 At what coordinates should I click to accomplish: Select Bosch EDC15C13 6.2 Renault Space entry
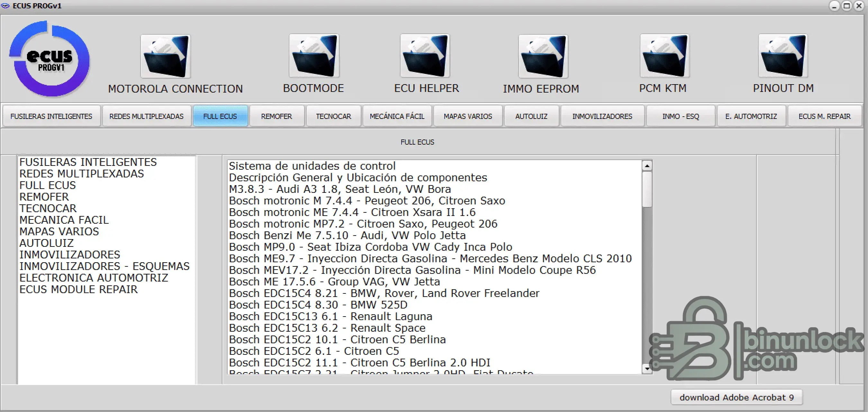pyautogui.click(x=327, y=328)
